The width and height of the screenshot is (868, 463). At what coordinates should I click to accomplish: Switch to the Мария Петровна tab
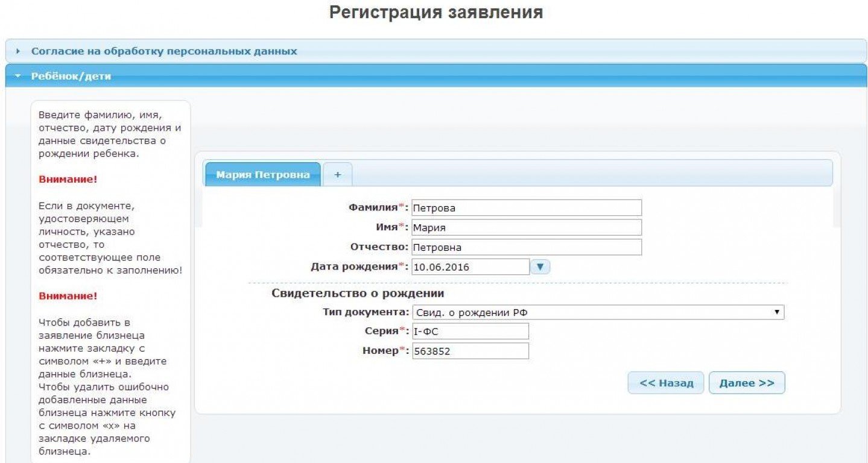click(262, 175)
